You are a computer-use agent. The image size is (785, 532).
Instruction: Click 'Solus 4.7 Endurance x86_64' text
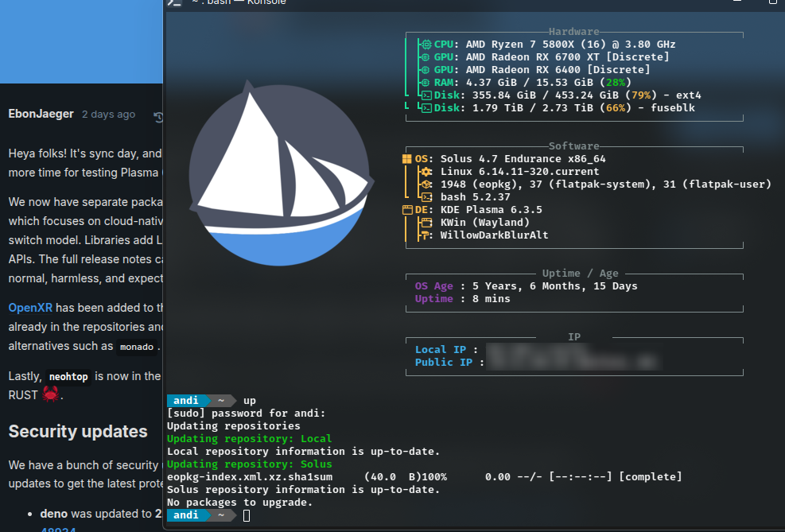pyautogui.click(x=523, y=159)
